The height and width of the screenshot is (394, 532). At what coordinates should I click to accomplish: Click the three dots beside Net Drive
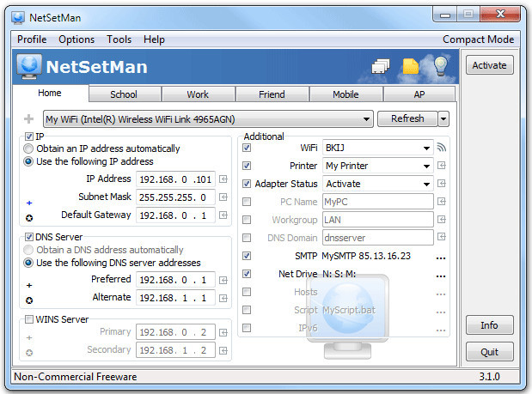[x=441, y=275]
